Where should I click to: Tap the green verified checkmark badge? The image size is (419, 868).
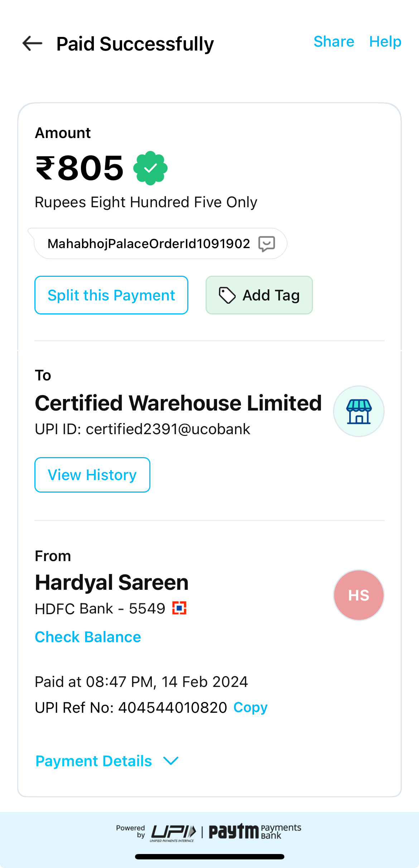(150, 168)
